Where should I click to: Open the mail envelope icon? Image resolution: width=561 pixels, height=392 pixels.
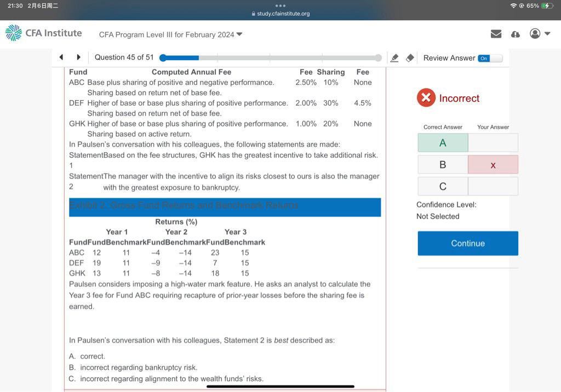[x=496, y=34]
